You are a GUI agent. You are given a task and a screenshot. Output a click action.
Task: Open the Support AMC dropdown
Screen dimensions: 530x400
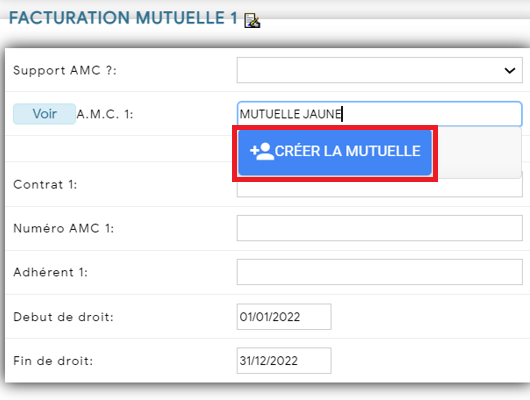[x=380, y=70]
